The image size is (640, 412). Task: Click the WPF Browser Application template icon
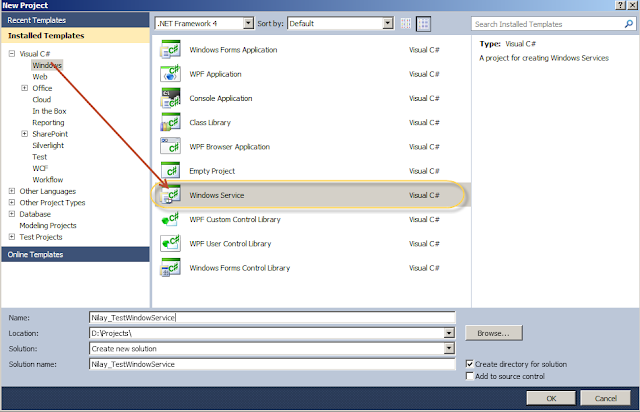171,147
